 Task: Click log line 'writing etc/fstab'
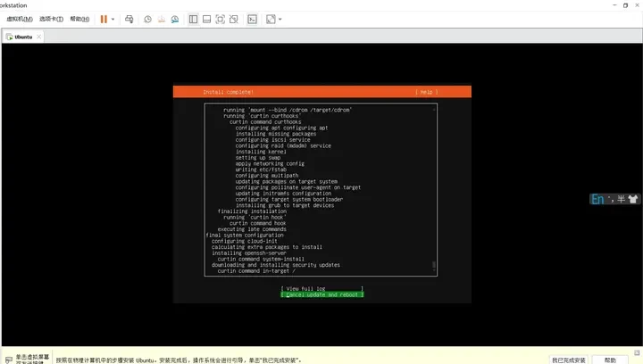tap(261, 170)
